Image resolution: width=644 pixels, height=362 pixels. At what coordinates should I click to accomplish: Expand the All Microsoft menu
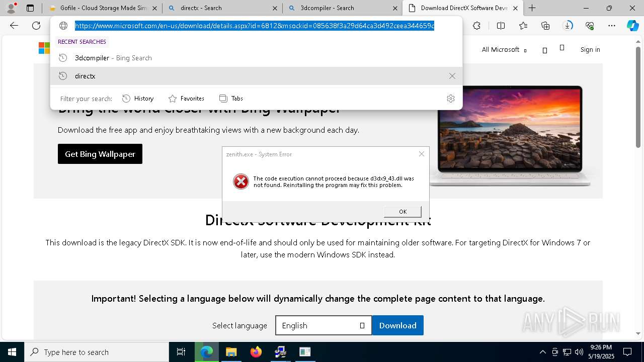click(504, 49)
